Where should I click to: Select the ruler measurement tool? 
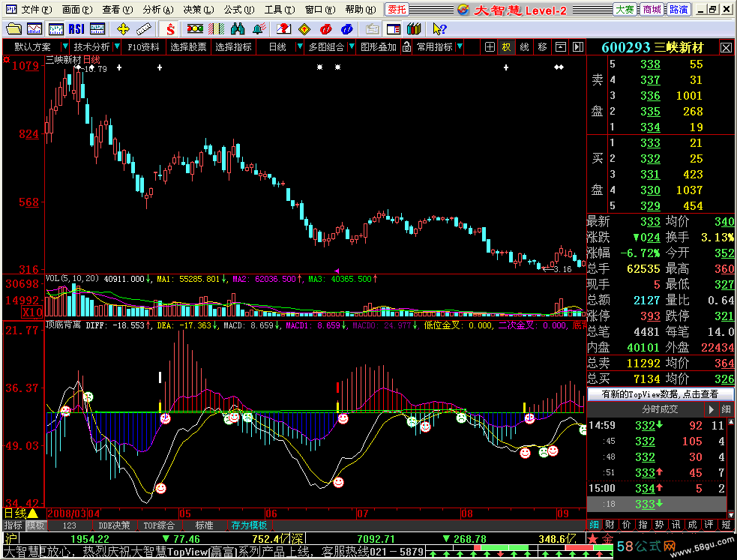(144, 29)
